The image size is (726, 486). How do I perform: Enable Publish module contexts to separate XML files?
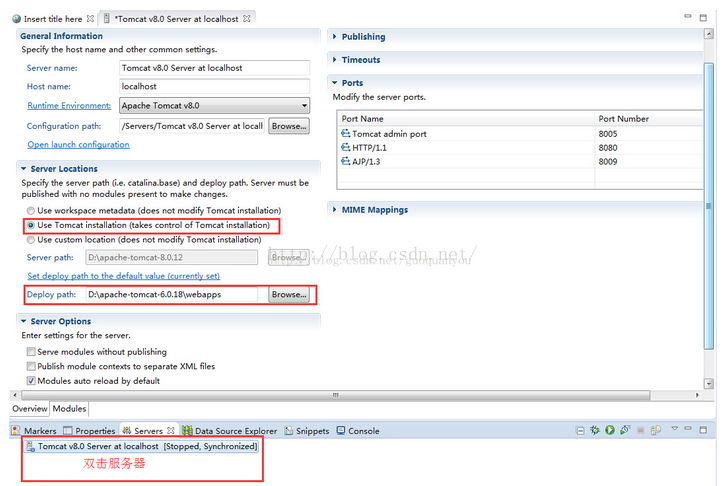(x=31, y=366)
